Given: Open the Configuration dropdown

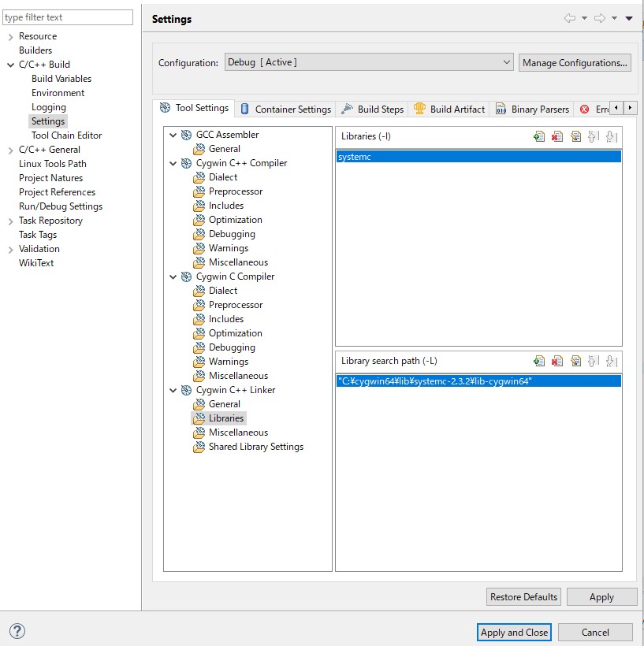Looking at the screenshot, I should click(x=507, y=61).
